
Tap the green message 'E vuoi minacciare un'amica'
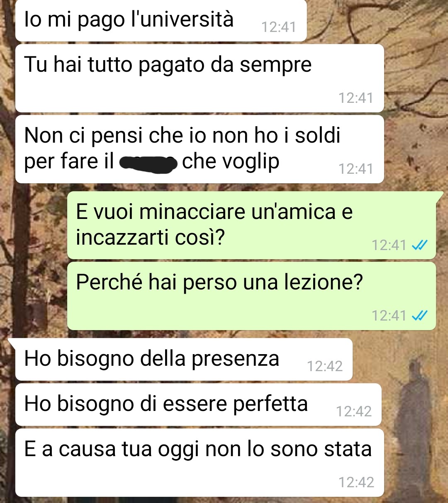click(251, 225)
